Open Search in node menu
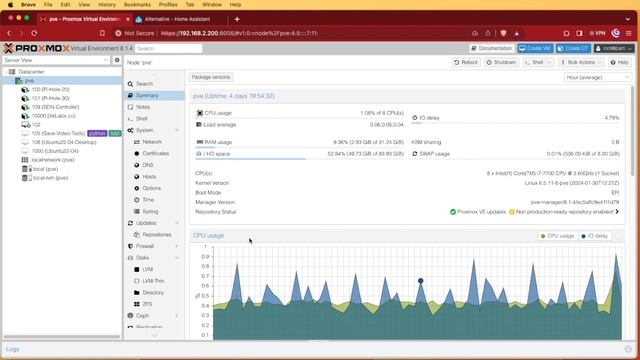The height and width of the screenshot is (360, 640). click(144, 84)
